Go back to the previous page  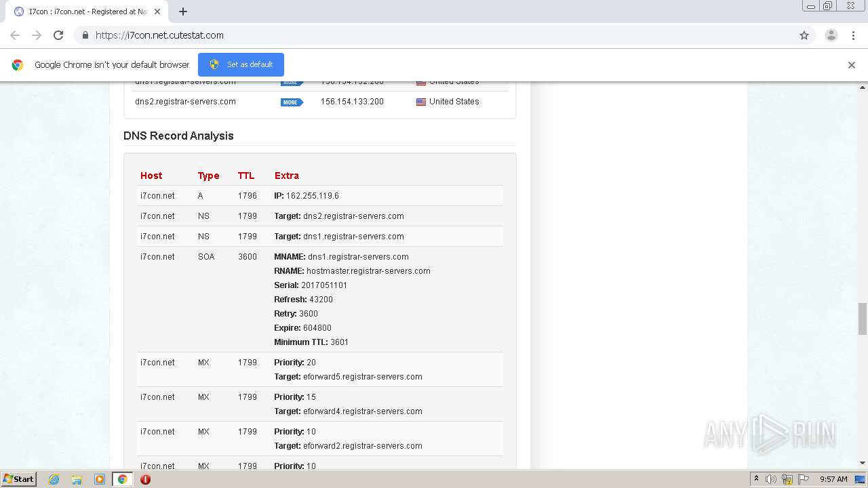pyautogui.click(x=15, y=35)
